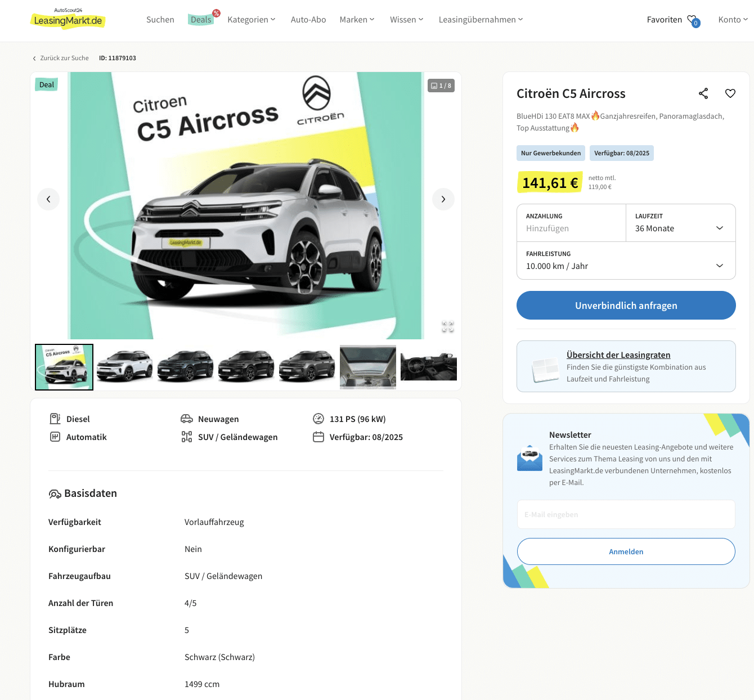Viewport: 754px width, 700px height.
Task: Open Suchen in the navigation
Action: click(160, 20)
